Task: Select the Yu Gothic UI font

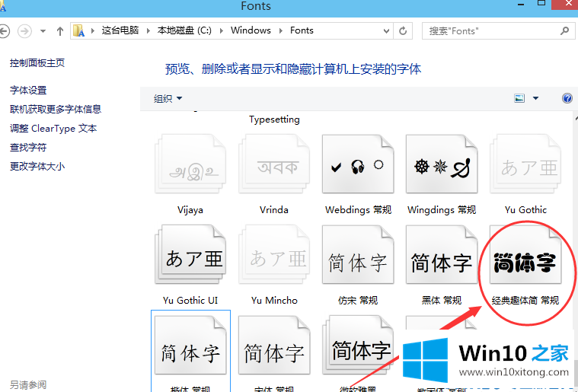Action: click(x=190, y=259)
